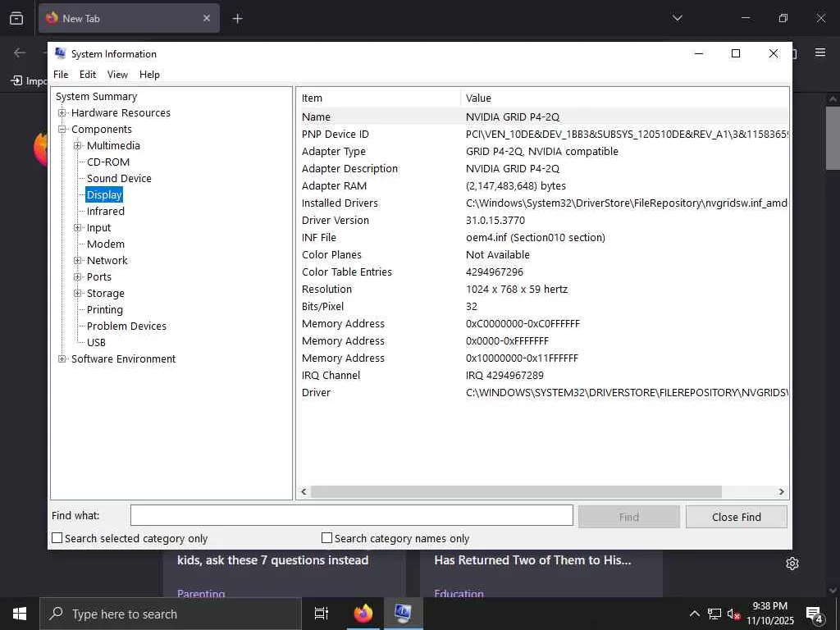Image resolution: width=840 pixels, height=630 pixels.
Task: Select Sound Device tree item
Action: click(119, 178)
